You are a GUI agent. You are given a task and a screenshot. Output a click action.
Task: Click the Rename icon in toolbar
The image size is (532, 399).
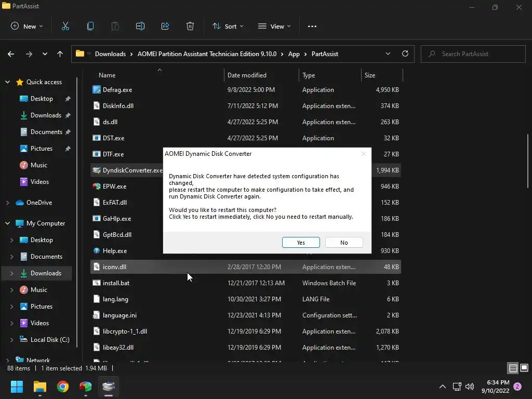[140, 26]
